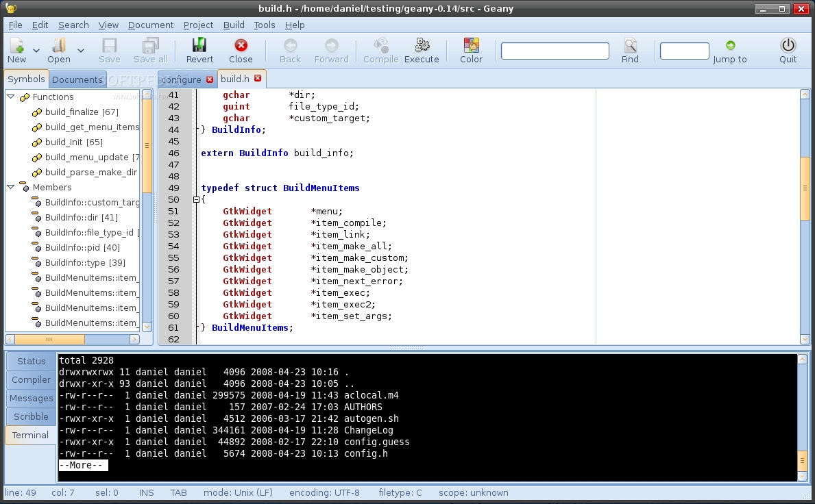This screenshot has width=815, height=504.
Task: Select build_get_menu_items function entry
Action: [92, 127]
